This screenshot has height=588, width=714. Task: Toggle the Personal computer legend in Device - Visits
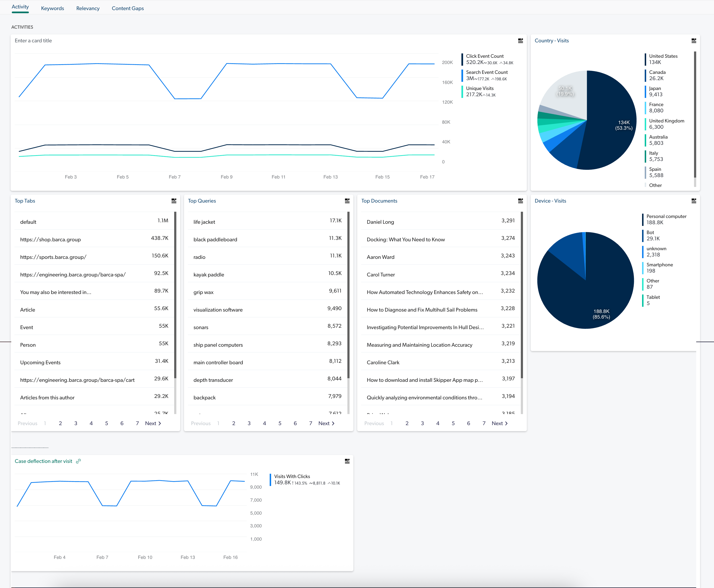(x=666, y=219)
